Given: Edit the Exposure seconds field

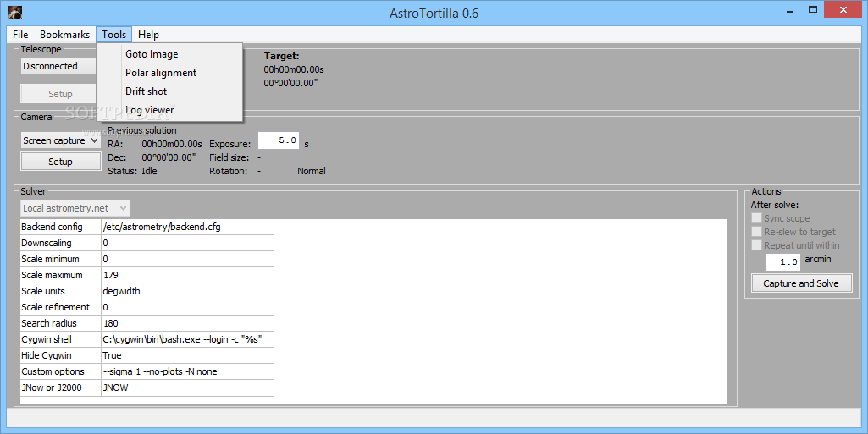Looking at the screenshot, I should [279, 140].
